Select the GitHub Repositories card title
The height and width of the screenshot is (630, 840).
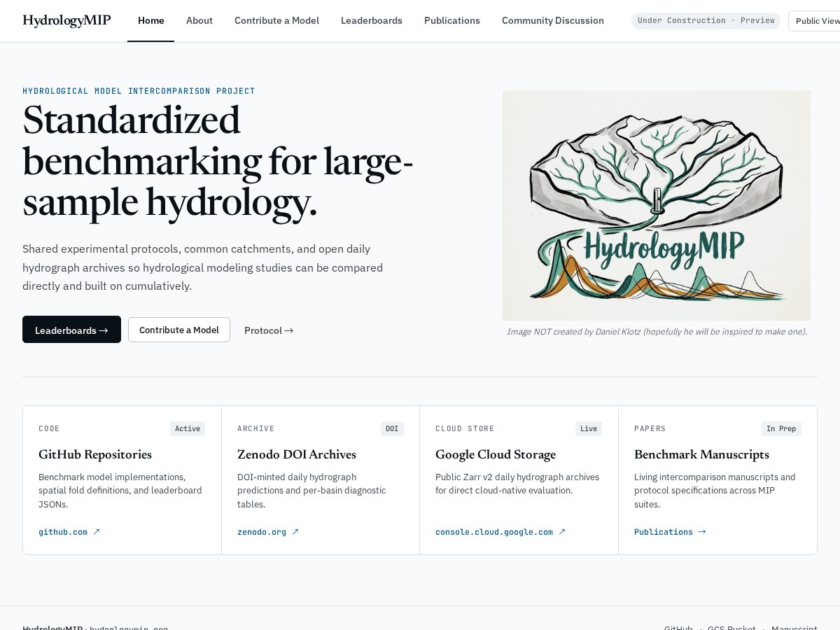[x=95, y=454]
